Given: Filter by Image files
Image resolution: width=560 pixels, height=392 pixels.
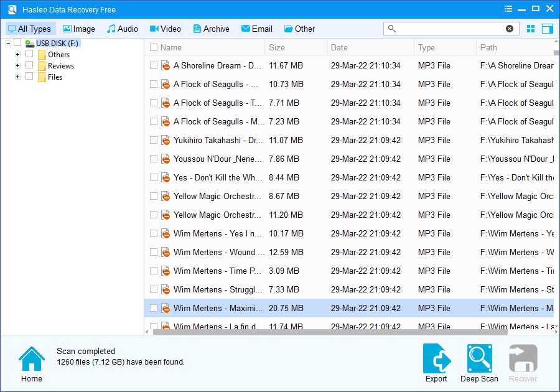Looking at the screenshot, I should tap(79, 29).
